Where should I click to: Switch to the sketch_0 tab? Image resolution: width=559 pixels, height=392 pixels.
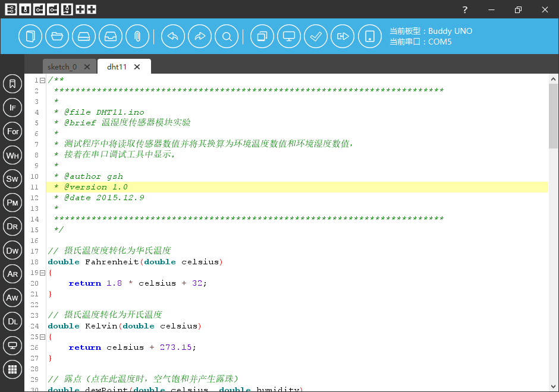click(62, 67)
